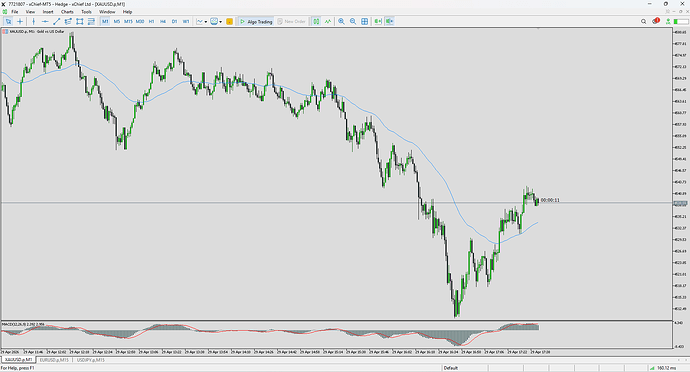The height and width of the screenshot is (372, 690).
Task: Switch chart to D1 timeframe
Action: pyautogui.click(x=174, y=21)
